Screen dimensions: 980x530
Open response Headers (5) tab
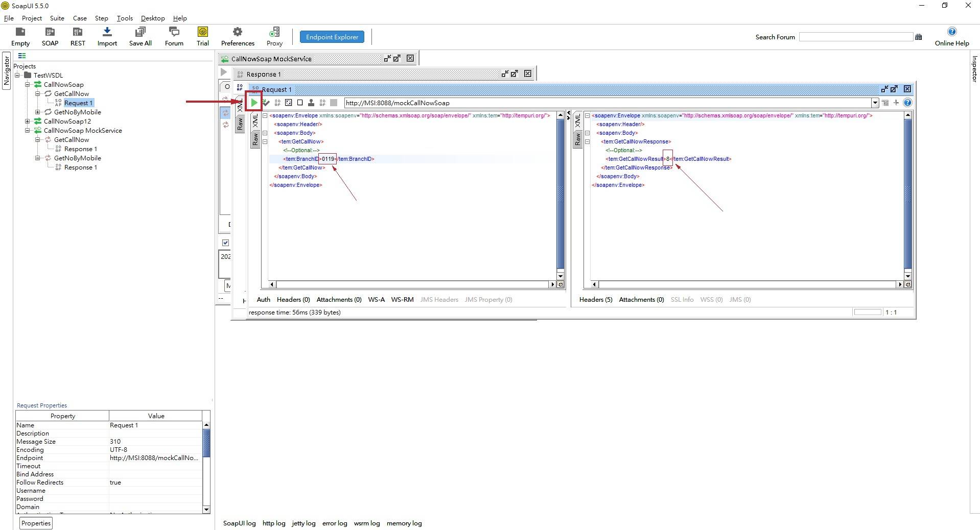(x=596, y=299)
